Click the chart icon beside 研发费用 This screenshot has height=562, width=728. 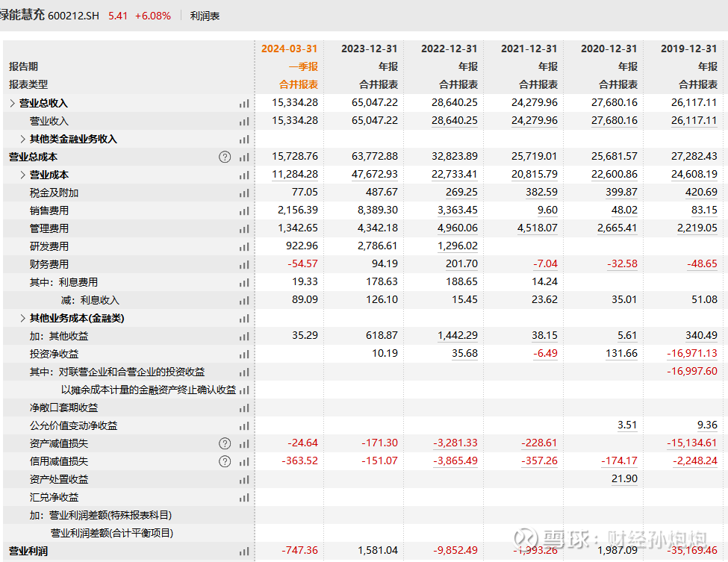pos(244,246)
